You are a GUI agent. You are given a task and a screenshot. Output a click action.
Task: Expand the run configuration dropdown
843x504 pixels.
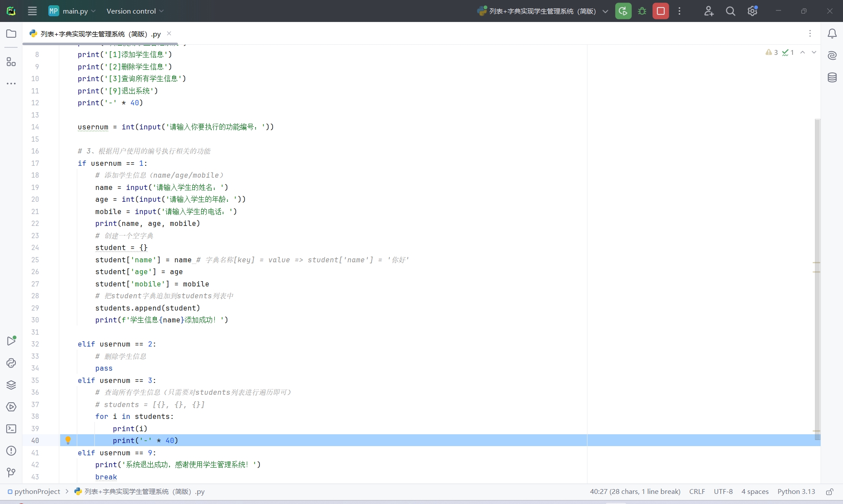(605, 11)
